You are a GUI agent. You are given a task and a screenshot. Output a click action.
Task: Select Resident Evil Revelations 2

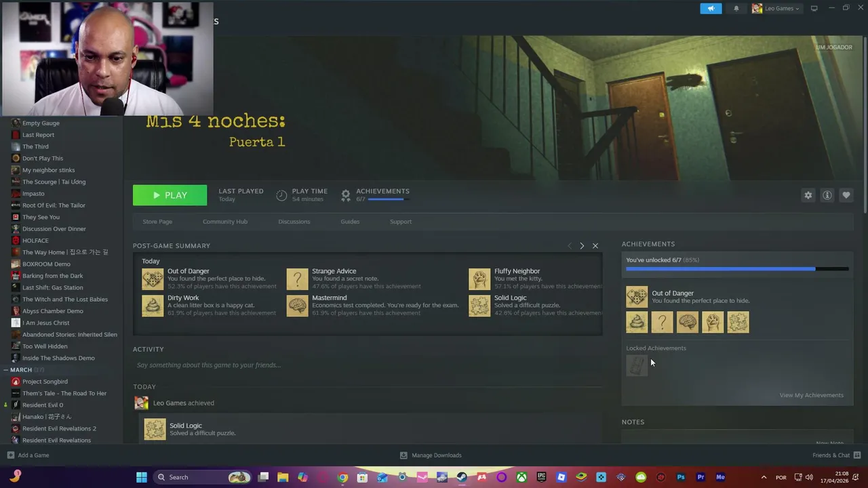pos(59,428)
